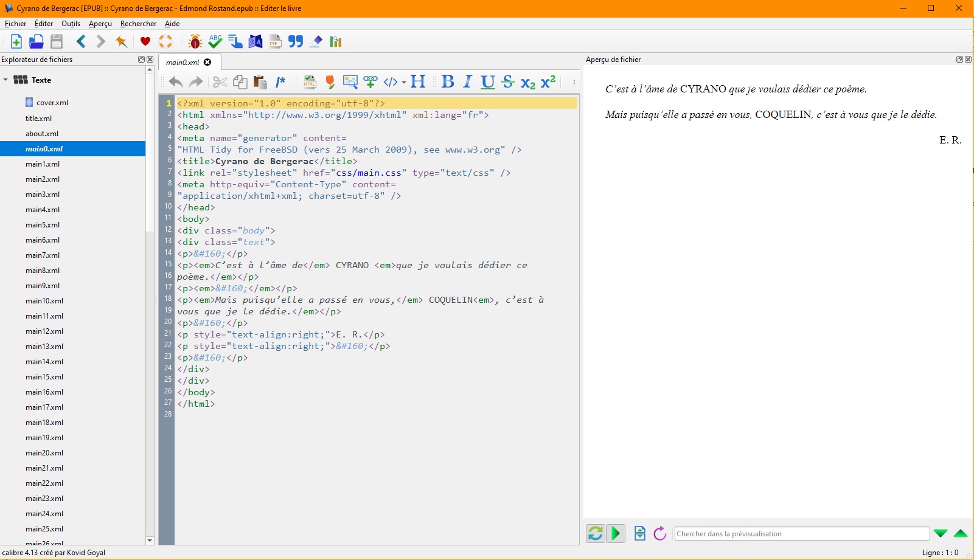Click the translate book metadata icon
The image size is (974, 560).
point(256,41)
